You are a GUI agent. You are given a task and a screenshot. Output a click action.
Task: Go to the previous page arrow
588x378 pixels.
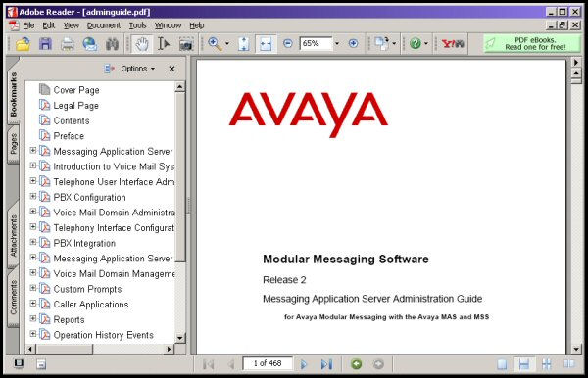(231, 364)
